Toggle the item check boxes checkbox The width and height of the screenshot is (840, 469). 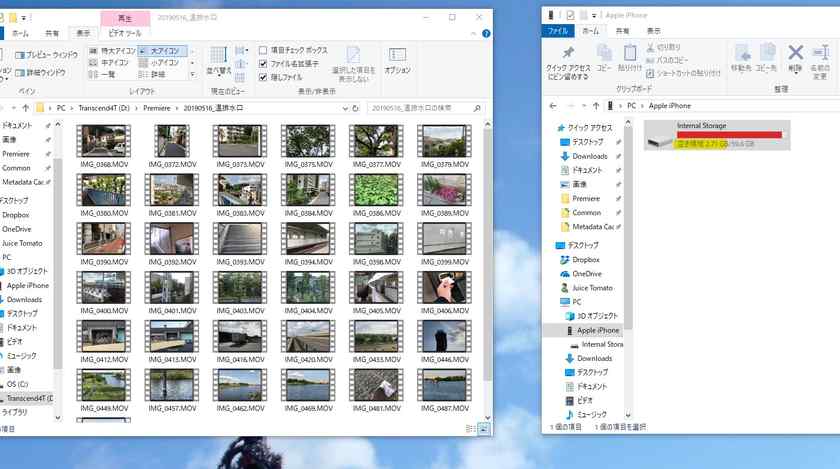pos(262,50)
